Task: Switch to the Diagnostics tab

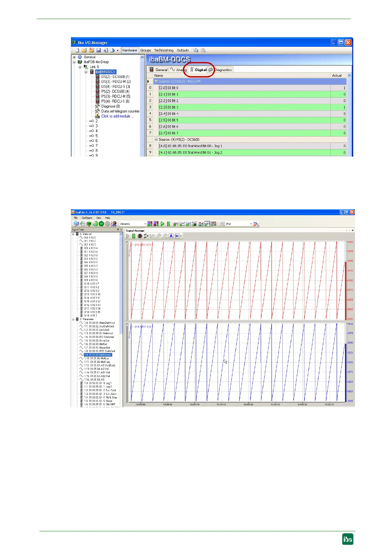Action: coord(223,70)
